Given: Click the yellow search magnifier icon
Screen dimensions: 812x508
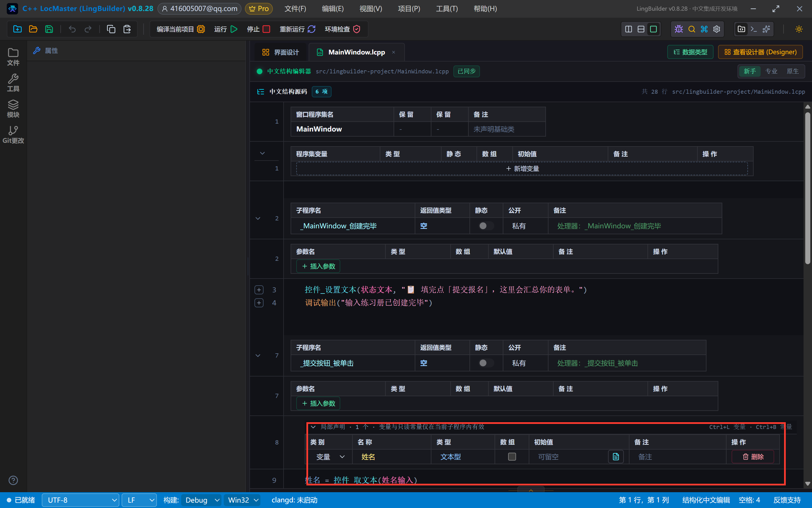Looking at the screenshot, I should (x=692, y=29).
